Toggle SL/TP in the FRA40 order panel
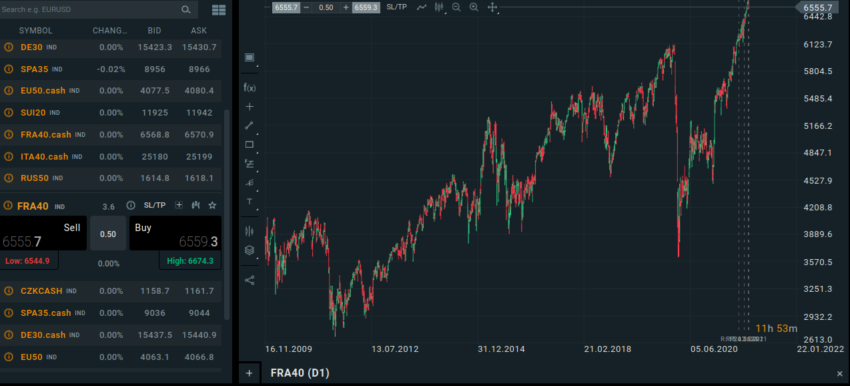This screenshot has width=850, height=386. (x=154, y=205)
